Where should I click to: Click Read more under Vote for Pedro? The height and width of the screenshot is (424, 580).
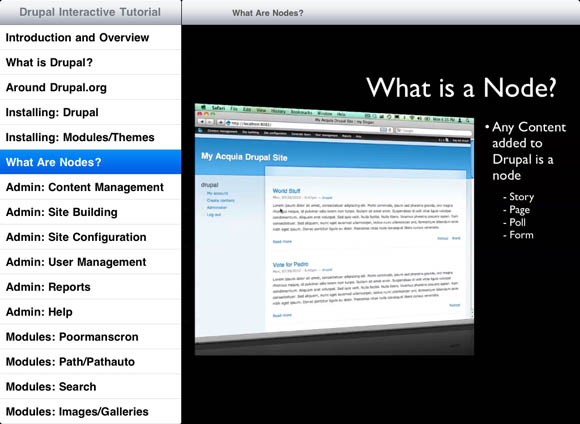coord(282,315)
